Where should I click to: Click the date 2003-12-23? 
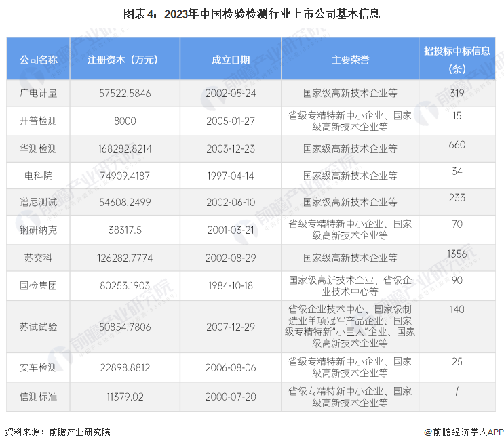coord(231,148)
